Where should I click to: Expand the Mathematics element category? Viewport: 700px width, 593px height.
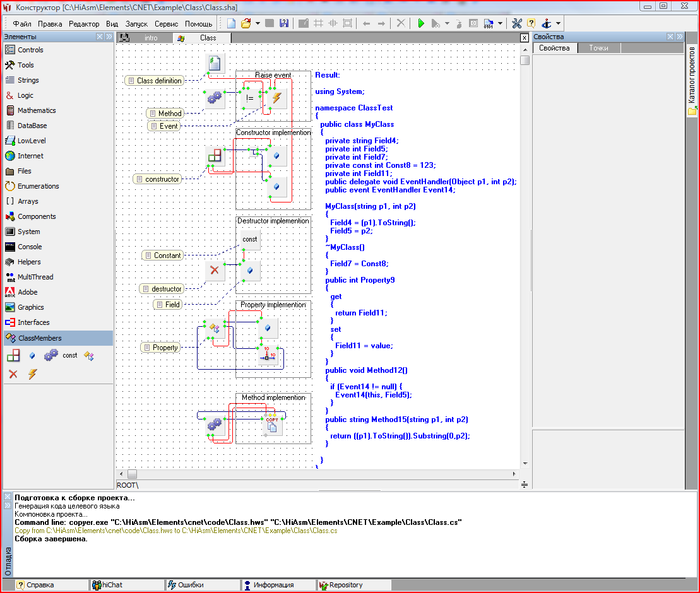(37, 110)
